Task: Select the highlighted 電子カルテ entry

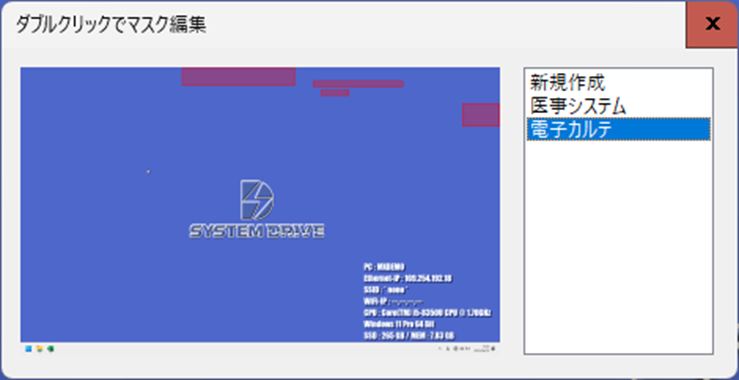Action: coord(618,130)
